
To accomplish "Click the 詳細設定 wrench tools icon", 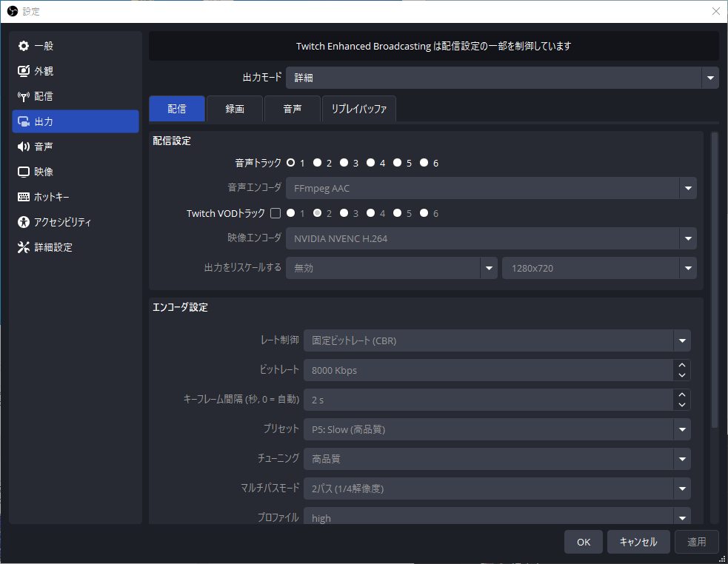I will [24, 247].
